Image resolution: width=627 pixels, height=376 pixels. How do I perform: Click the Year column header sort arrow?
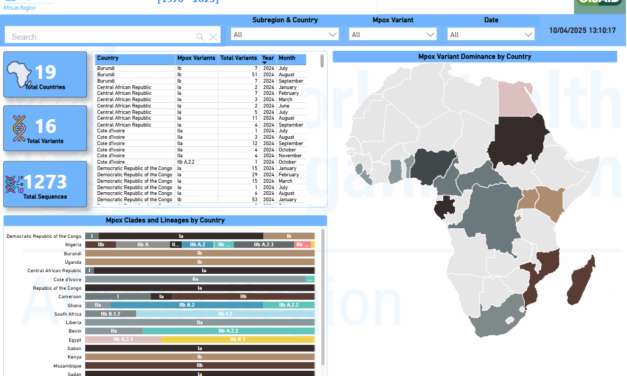[x=264, y=63]
